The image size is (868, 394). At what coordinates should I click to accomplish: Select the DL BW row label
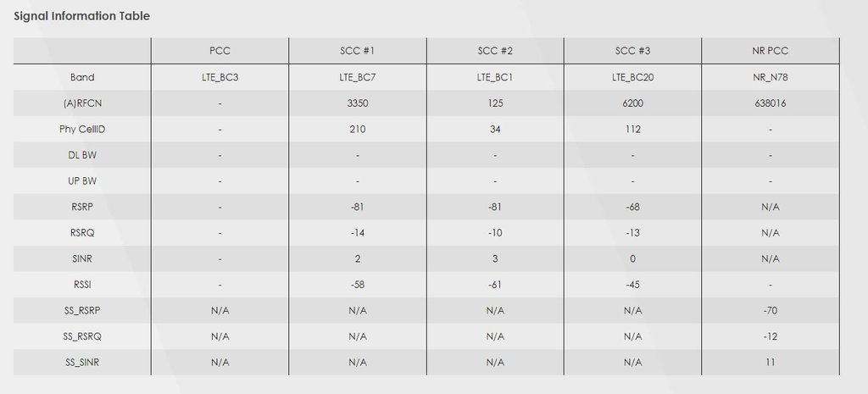pos(82,155)
